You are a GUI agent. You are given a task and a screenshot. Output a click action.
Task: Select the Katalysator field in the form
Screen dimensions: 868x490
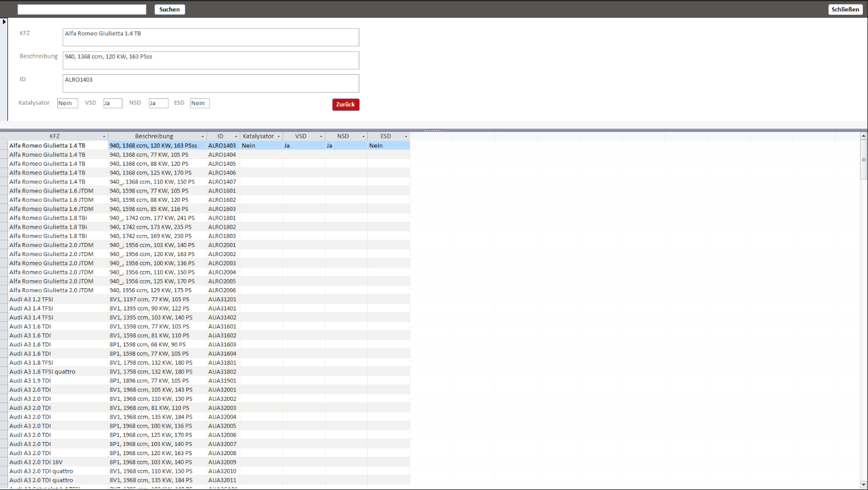pyautogui.click(x=68, y=103)
